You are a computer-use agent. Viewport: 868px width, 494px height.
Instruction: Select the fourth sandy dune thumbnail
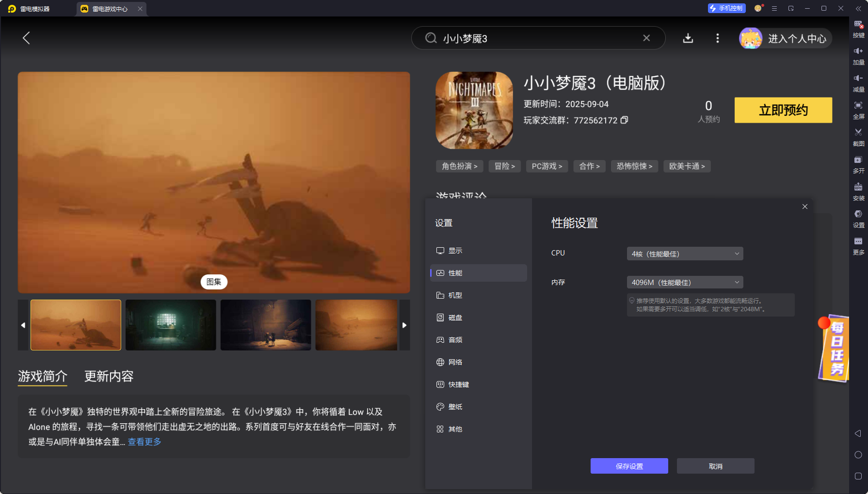(356, 325)
